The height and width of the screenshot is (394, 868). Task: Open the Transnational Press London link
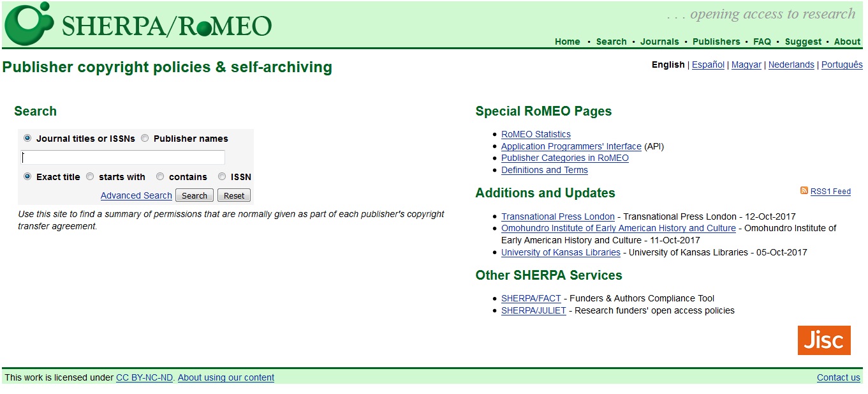coord(558,216)
